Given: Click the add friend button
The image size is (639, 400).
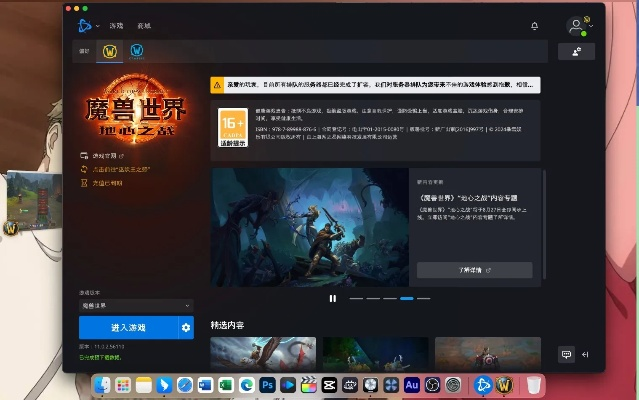Looking at the screenshot, I should [576, 52].
